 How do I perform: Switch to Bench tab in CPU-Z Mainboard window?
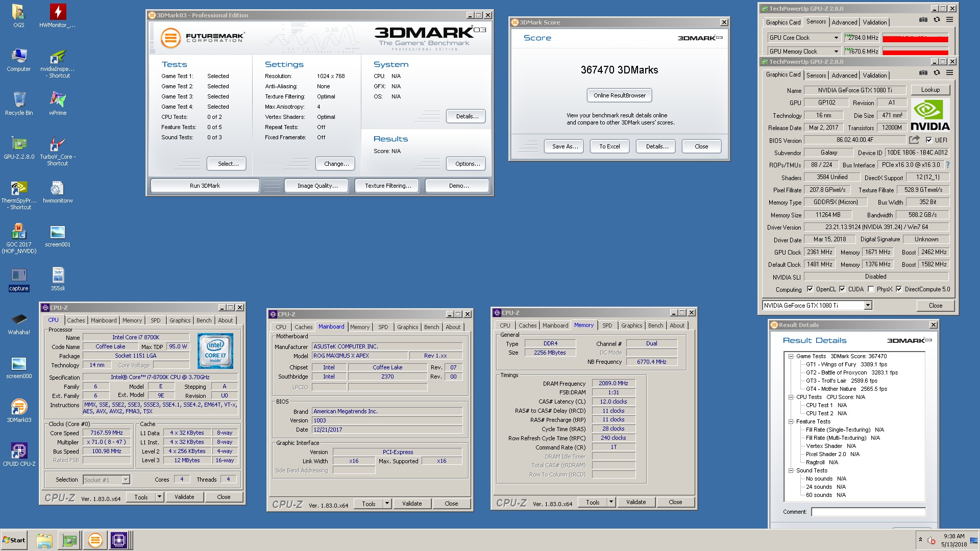click(x=431, y=327)
